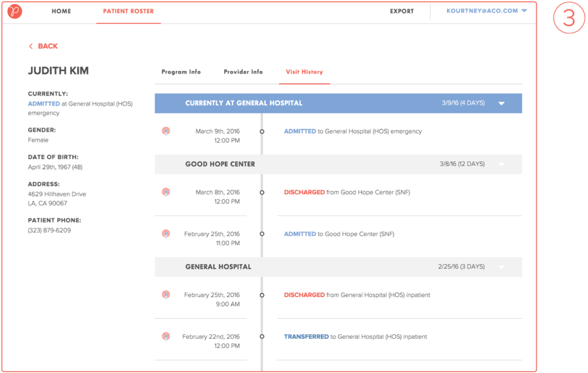
Task: Click the Export button
Action: [402, 11]
